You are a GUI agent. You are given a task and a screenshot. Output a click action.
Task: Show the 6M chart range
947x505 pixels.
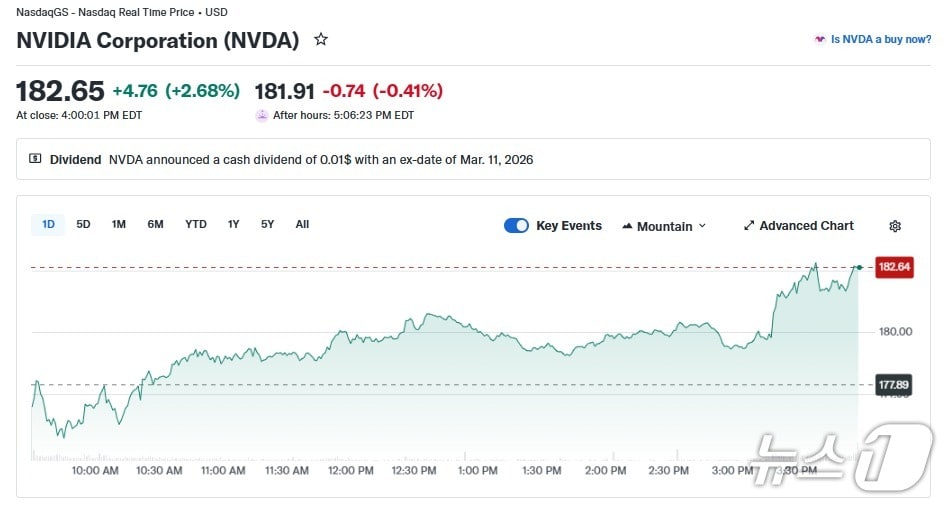point(155,225)
